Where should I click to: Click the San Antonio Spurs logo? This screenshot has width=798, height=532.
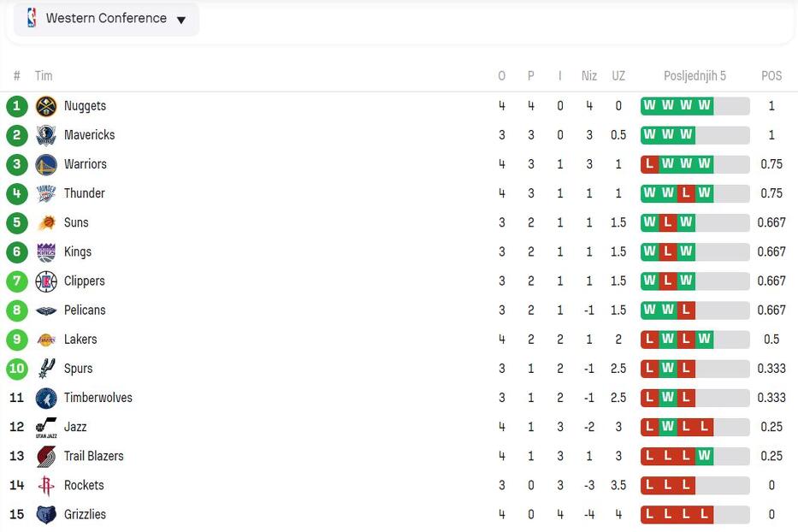coord(46,369)
